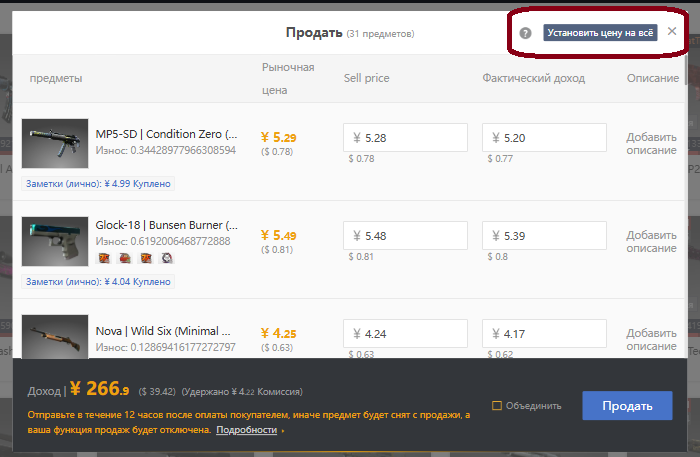Click the first sticker icon on Glock-18
Viewport: 700px width, 457px height.
(104, 258)
